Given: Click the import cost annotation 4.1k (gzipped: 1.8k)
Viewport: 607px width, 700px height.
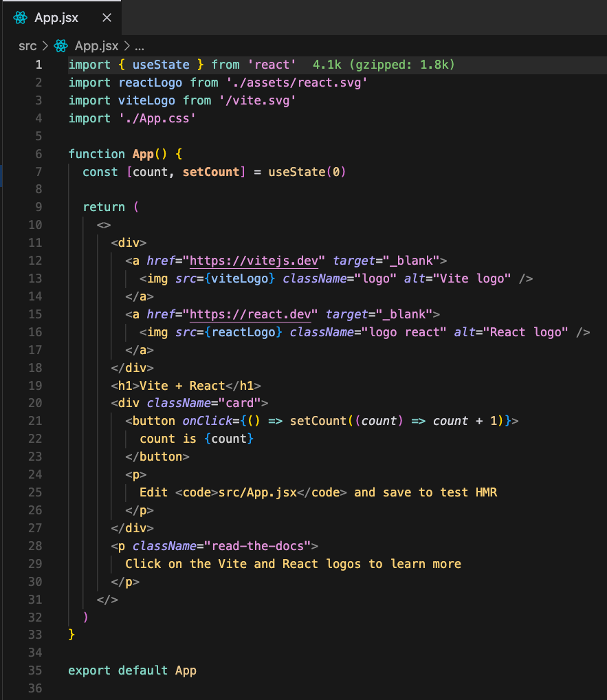Looking at the screenshot, I should (x=384, y=65).
